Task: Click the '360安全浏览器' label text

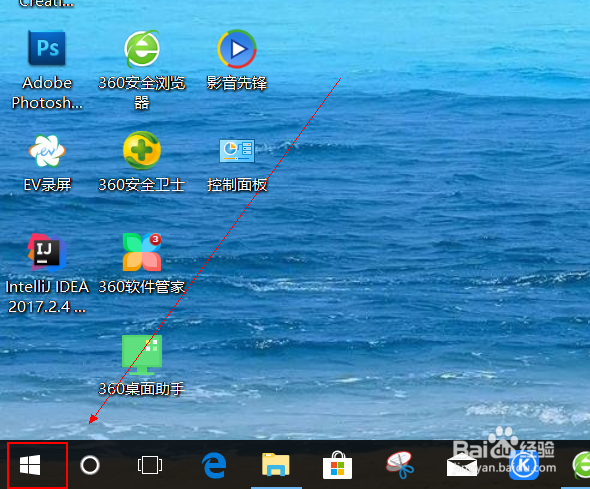Action: pos(142,93)
